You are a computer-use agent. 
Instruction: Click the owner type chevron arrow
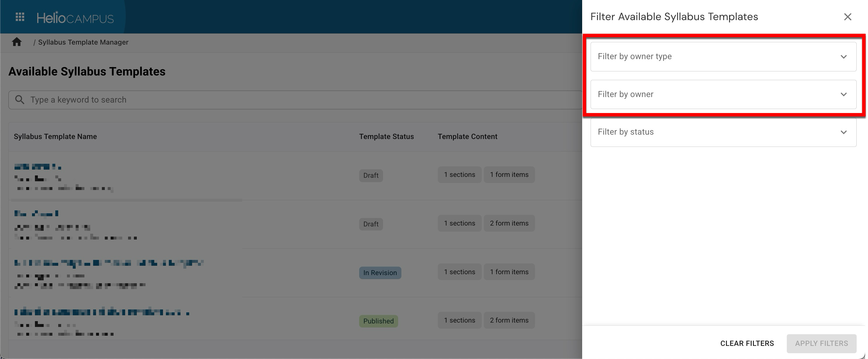point(843,57)
